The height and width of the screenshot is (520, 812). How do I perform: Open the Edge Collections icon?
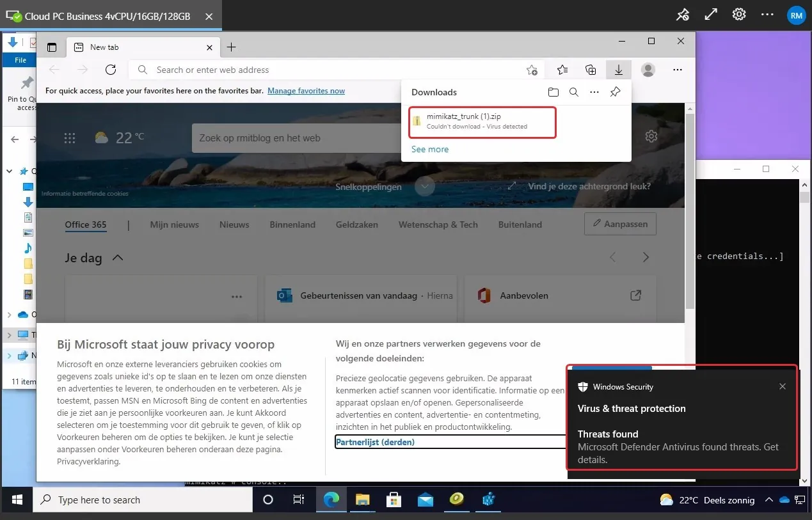(x=591, y=70)
